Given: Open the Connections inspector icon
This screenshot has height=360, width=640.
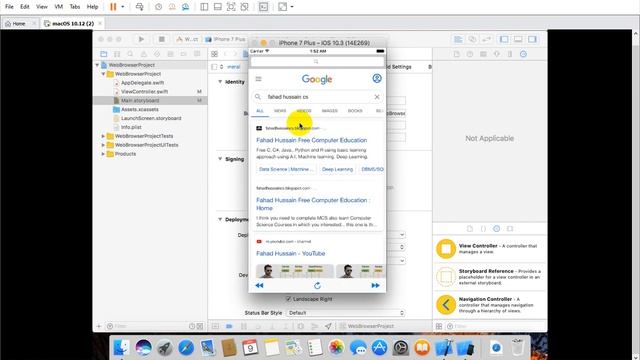Looking at the screenshot, I should [x=523, y=54].
